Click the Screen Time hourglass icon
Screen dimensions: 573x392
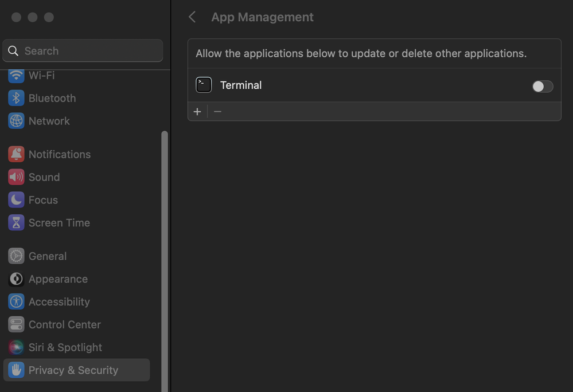point(16,222)
